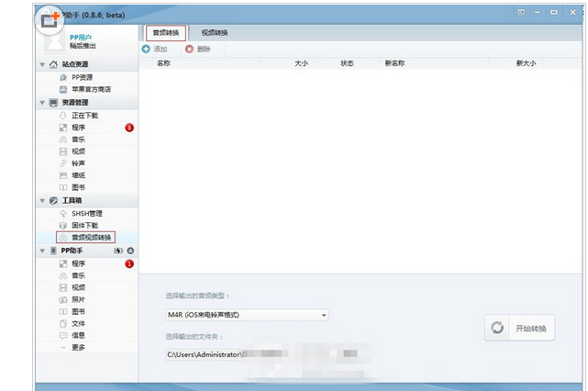Open the output audio type dropdown
This screenshot has height=391, width=588.
click(x=247, y=315)
